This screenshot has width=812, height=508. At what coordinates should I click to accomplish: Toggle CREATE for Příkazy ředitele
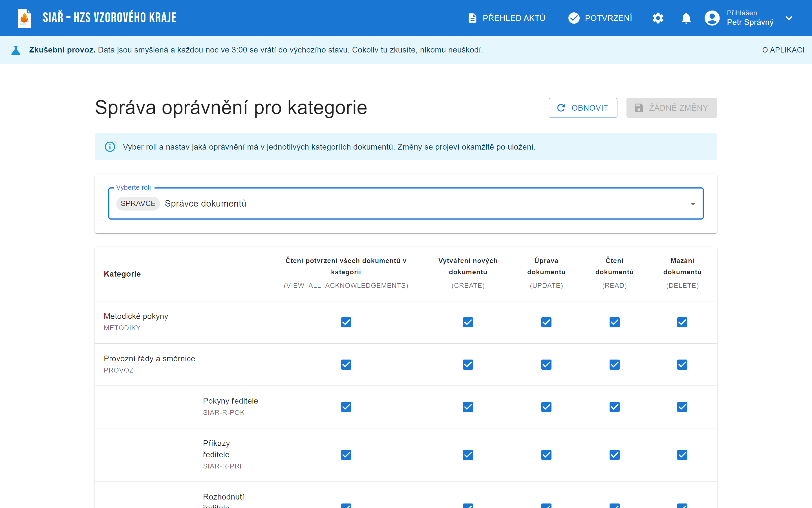pyautogui.click(x=468, y=455)
